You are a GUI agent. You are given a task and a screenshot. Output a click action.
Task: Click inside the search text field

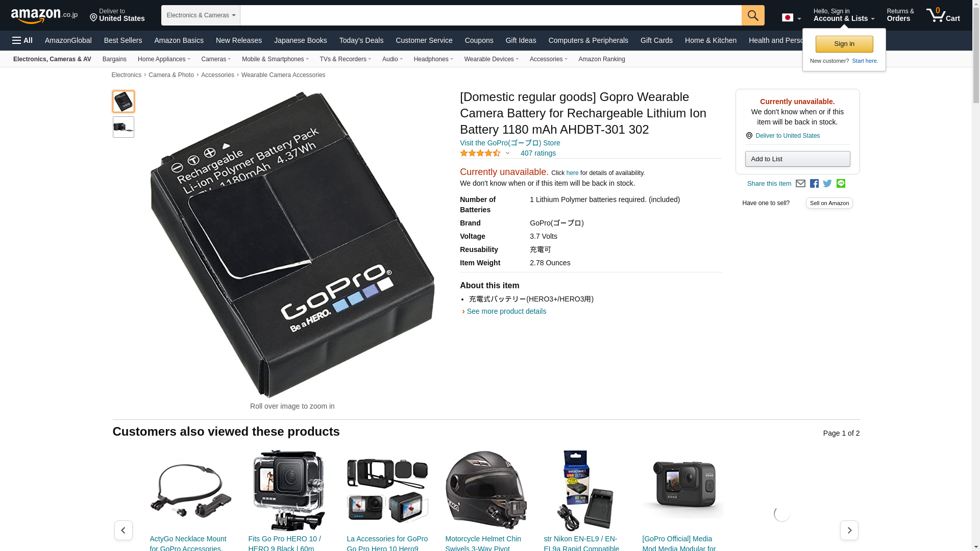(491, 15)
